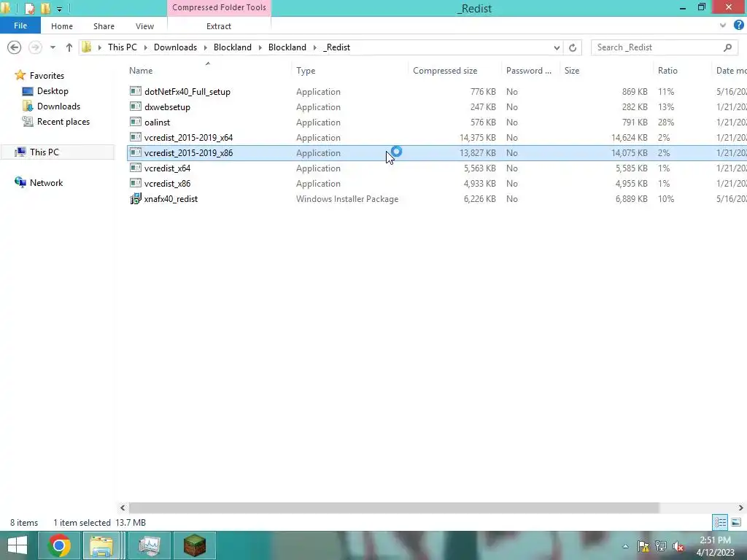Open the File menu
This screenshot has width=747, height=560.
pyautogui.click(x=20, y=26)
